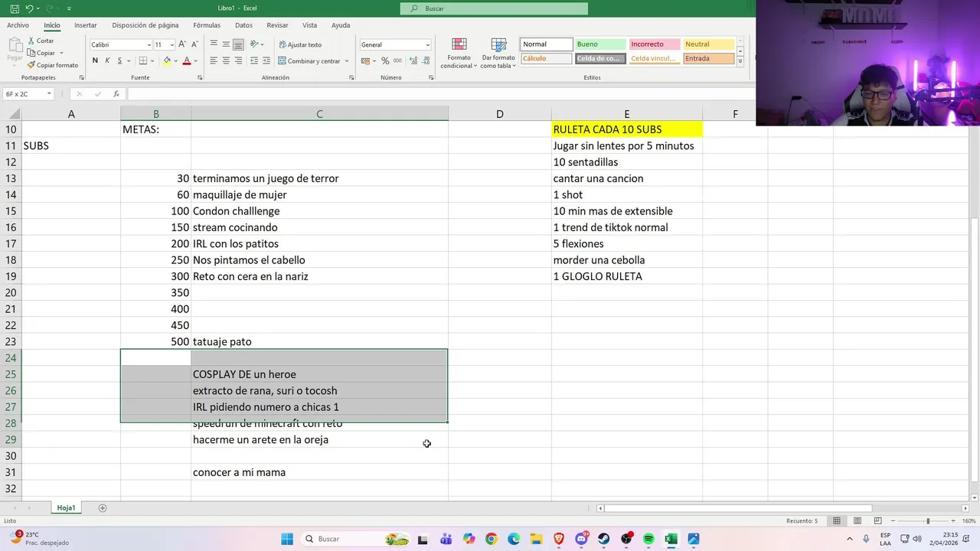
Task: Add a new sheet with plus button
Action: 103,508
